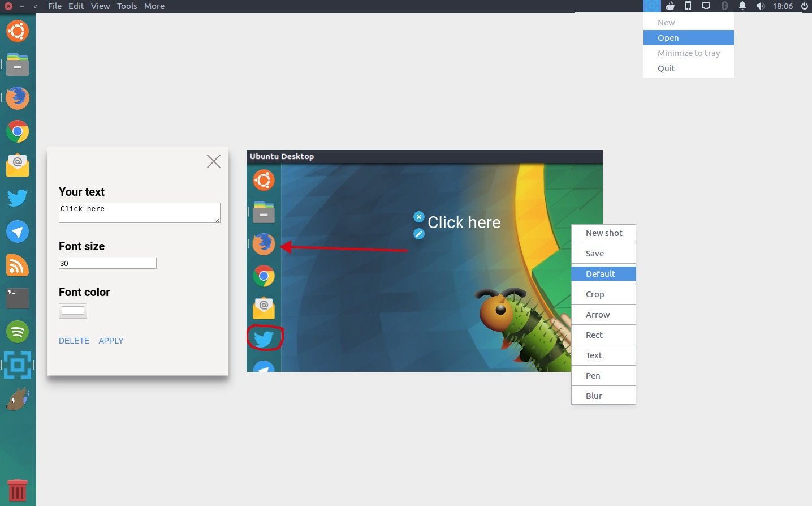Click the blue X remove icon beside text
Screen dimensions: 812x506
[418, 217]
